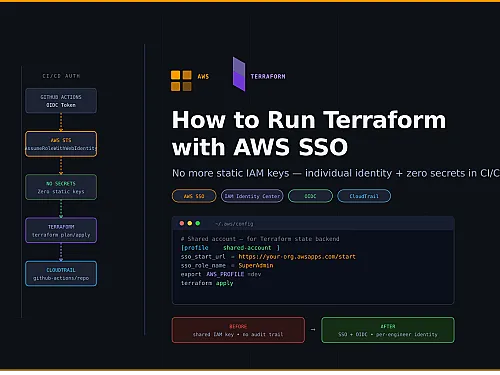Click the green AFTER comparison box
This screenshot has width=500, height=375.
pos(388,330)
